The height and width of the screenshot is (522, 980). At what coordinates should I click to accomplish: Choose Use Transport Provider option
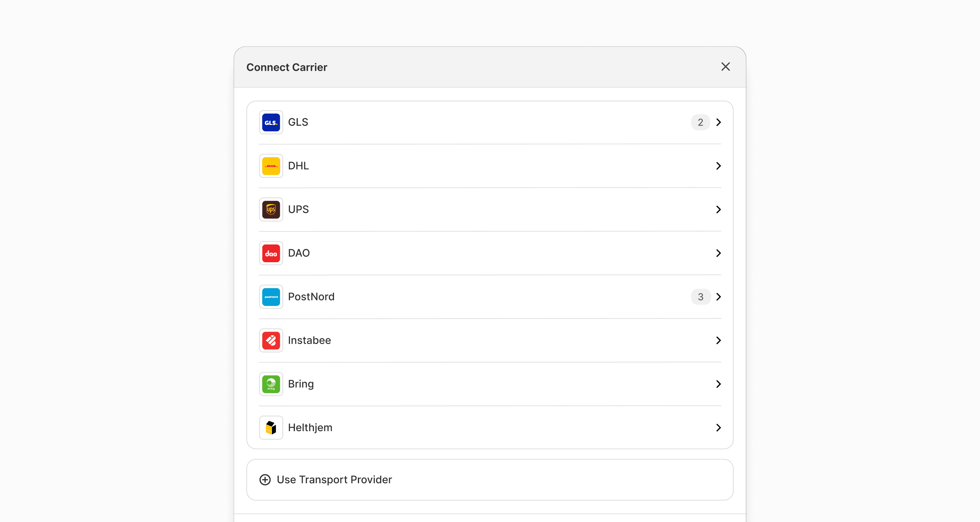click(x=490, y=480)
